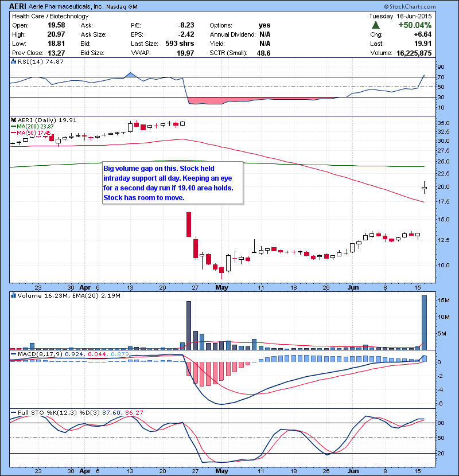Click the Prev Close value 13.27
The image size is (459, 476).
56,53
